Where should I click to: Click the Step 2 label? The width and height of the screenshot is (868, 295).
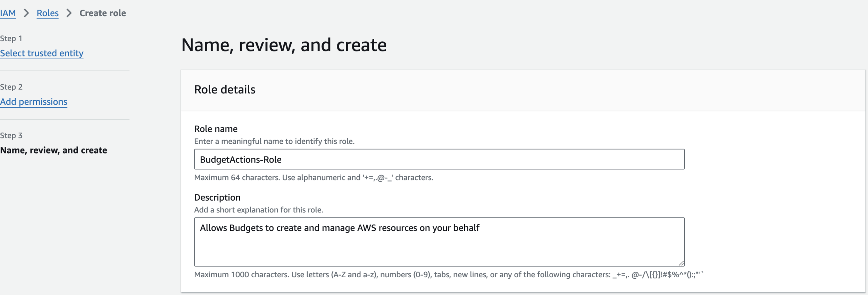tap(11, 87)
